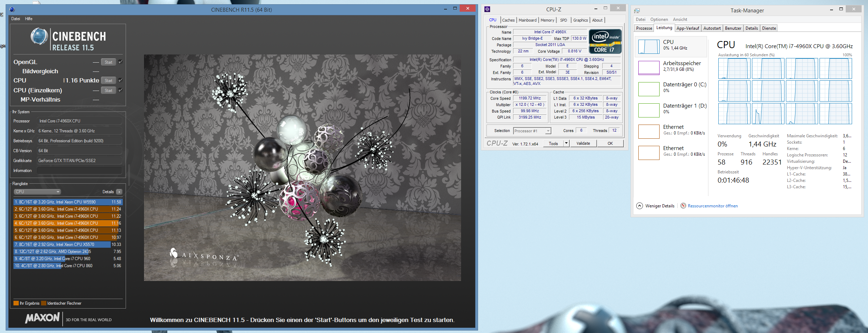Open Task-Manager Datei menu
The width and height of the screenshot is (868, 333).
(x=640, y=19)
